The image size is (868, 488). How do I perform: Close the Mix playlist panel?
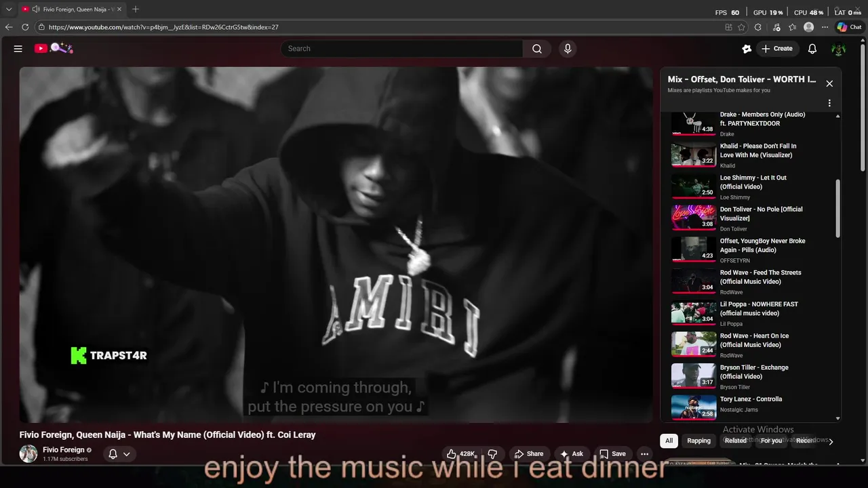tap(829, 83)
